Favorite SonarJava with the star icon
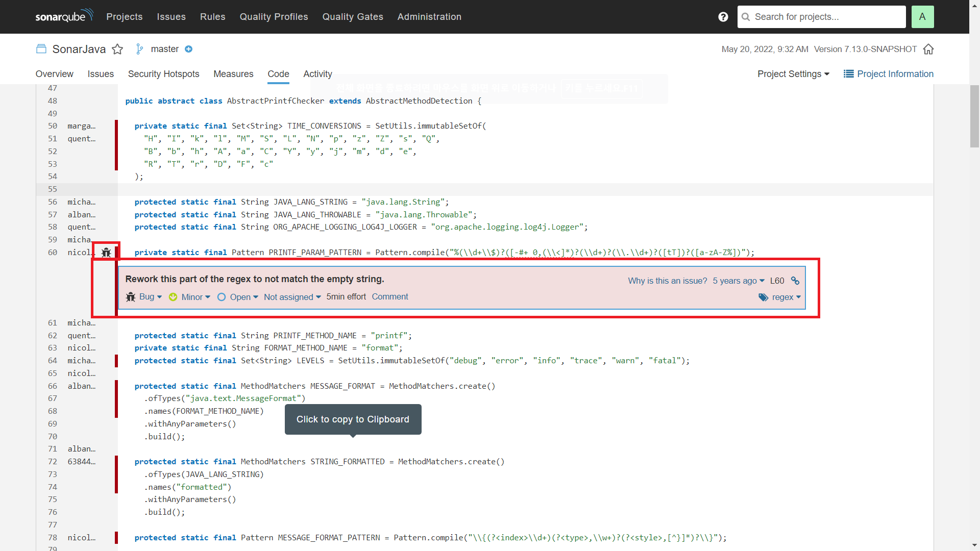The height and width of the screenshot is (551, 980). coord(117,49)
